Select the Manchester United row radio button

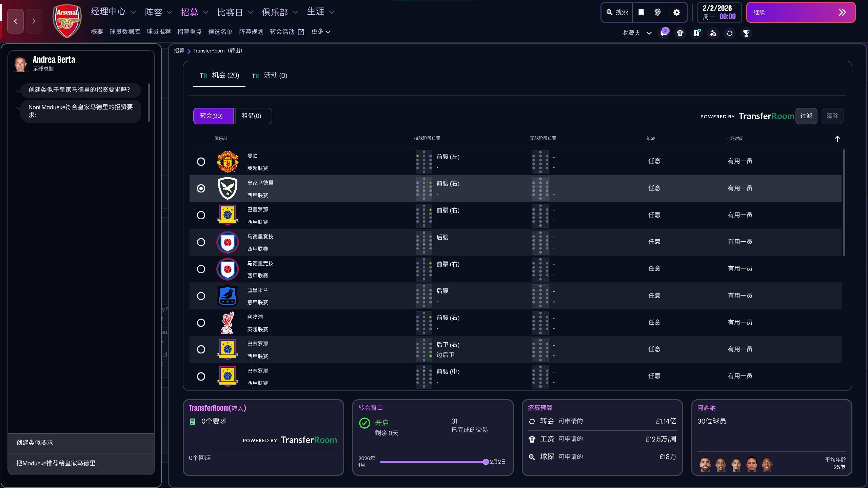(201, 162)
